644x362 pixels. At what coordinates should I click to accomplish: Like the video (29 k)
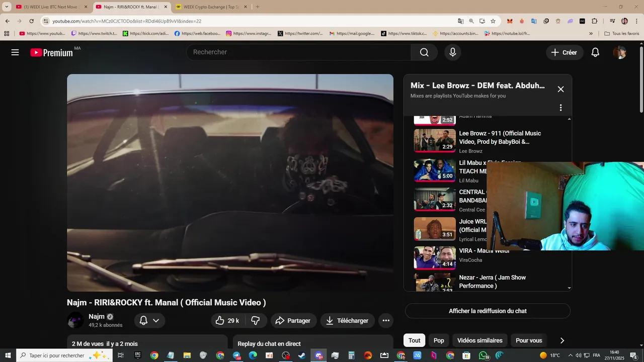227,320
